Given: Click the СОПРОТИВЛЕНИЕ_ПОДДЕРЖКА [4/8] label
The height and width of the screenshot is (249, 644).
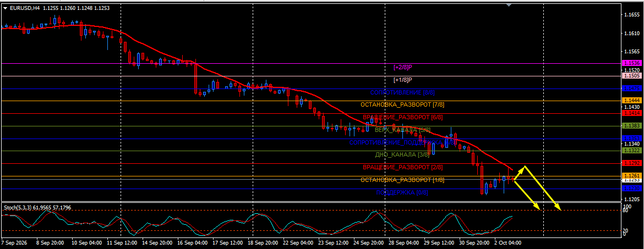Looking at the screenshot, I should coord(402,142).
